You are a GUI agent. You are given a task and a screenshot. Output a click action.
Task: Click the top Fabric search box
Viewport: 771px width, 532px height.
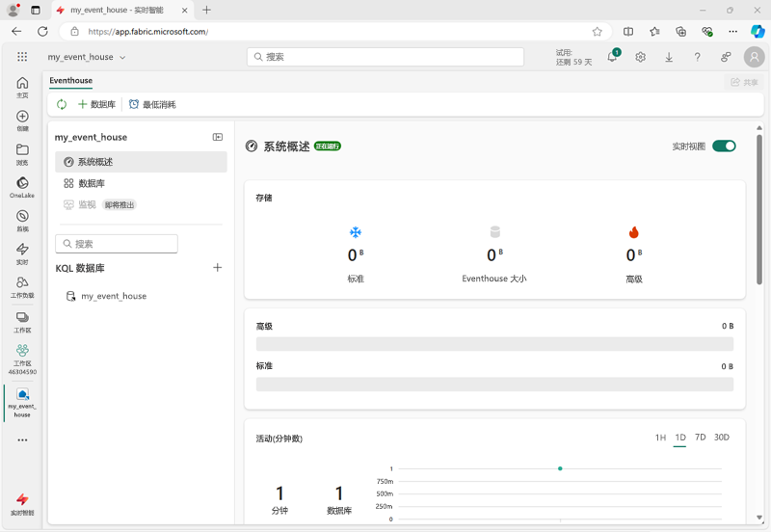tap(385, 57)
